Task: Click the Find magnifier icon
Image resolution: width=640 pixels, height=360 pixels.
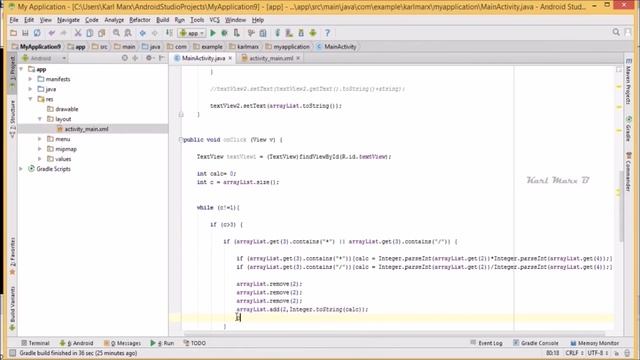Action: click(x=116, y=33)
